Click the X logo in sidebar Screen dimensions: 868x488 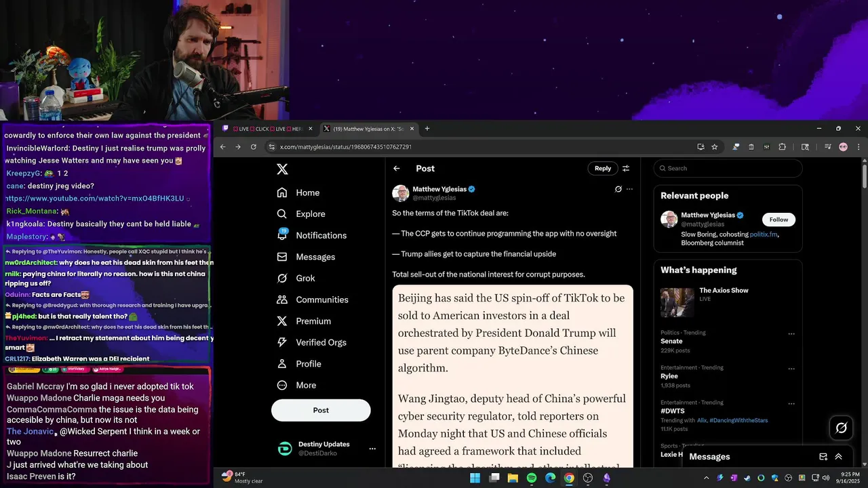click(283, 169)
